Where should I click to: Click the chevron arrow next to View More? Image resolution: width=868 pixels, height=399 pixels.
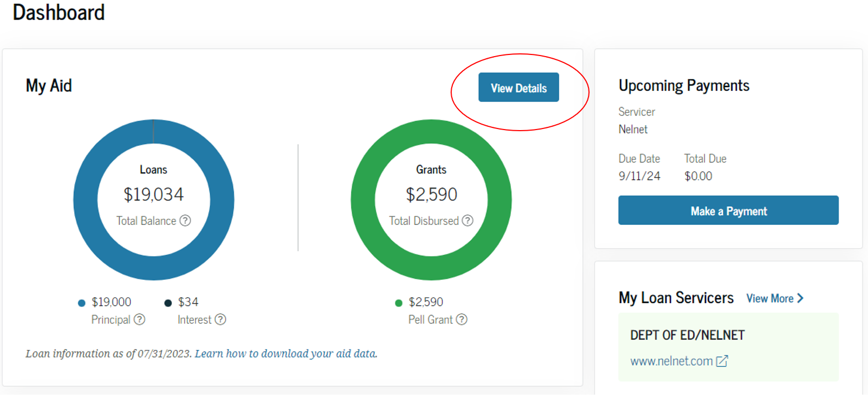tap(800, 298)
